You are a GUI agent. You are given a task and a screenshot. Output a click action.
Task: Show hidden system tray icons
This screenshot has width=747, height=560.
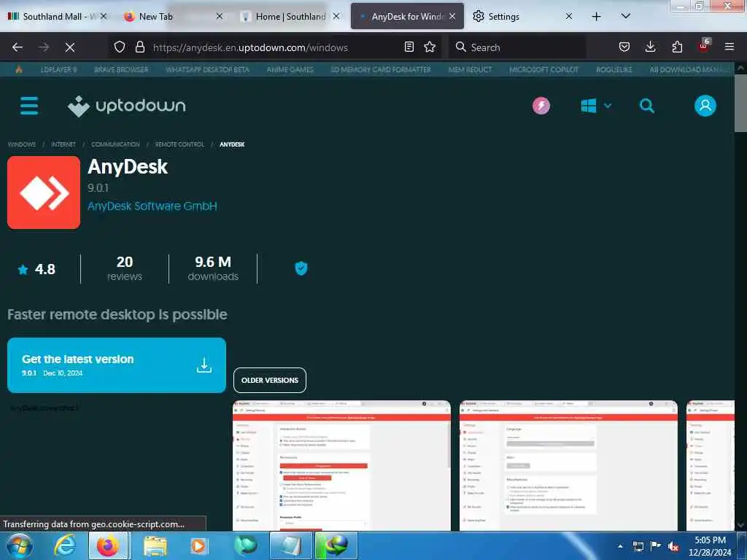click(x=620, y=546)
